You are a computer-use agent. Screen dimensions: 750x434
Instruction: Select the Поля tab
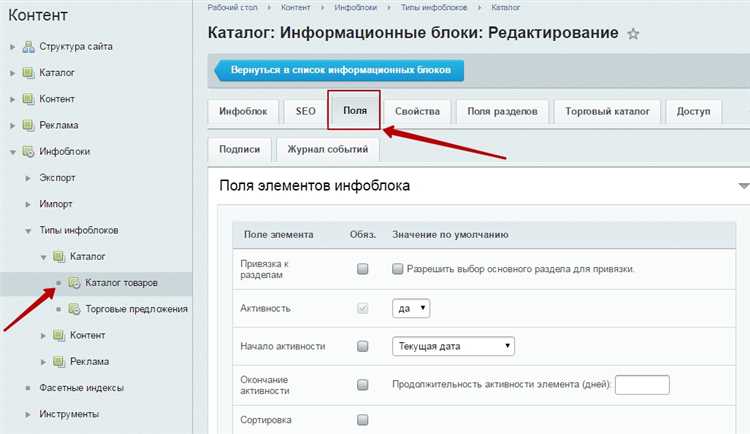click(x=354, y=111)
